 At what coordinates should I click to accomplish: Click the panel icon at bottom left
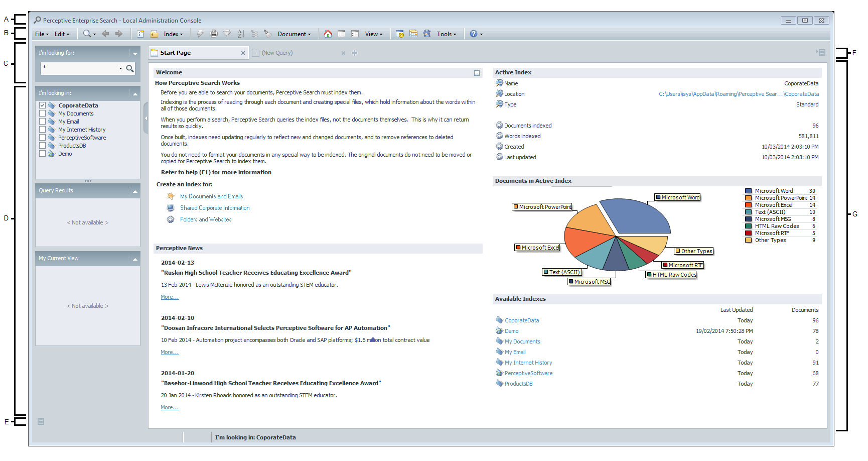[x=41, y=421]
